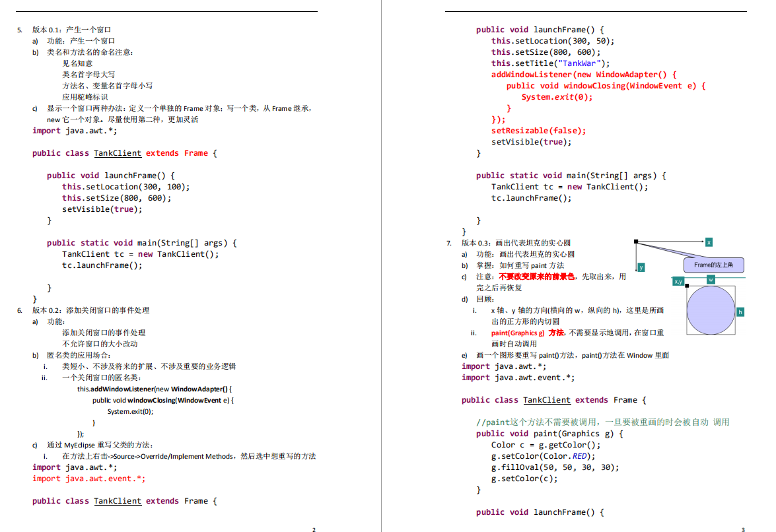
Task: Click the text "类名首字母大写"
Action: point(88,75)
